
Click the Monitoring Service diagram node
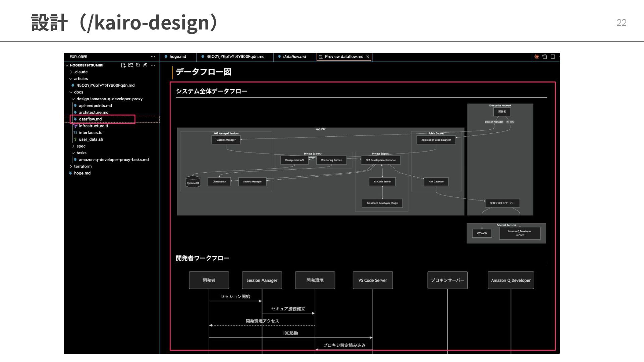pos(331,160)
